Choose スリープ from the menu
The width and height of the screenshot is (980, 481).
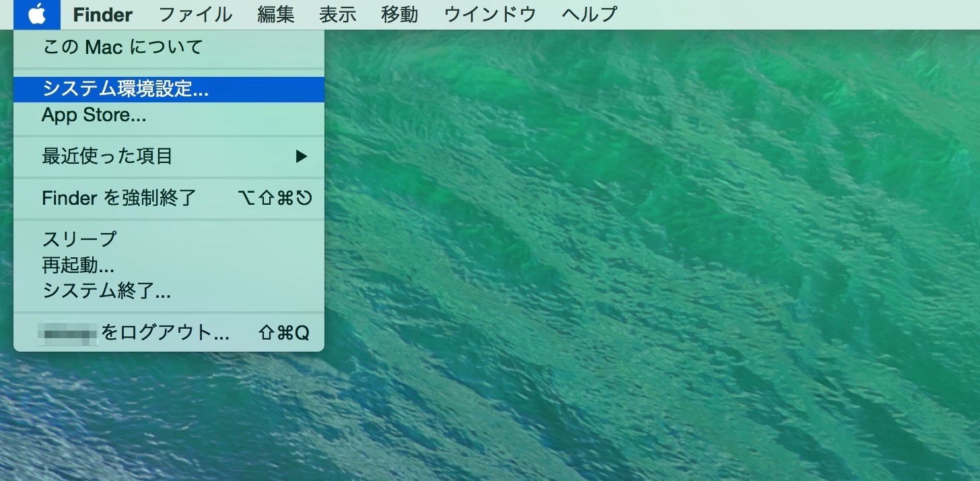coord(169,239)
